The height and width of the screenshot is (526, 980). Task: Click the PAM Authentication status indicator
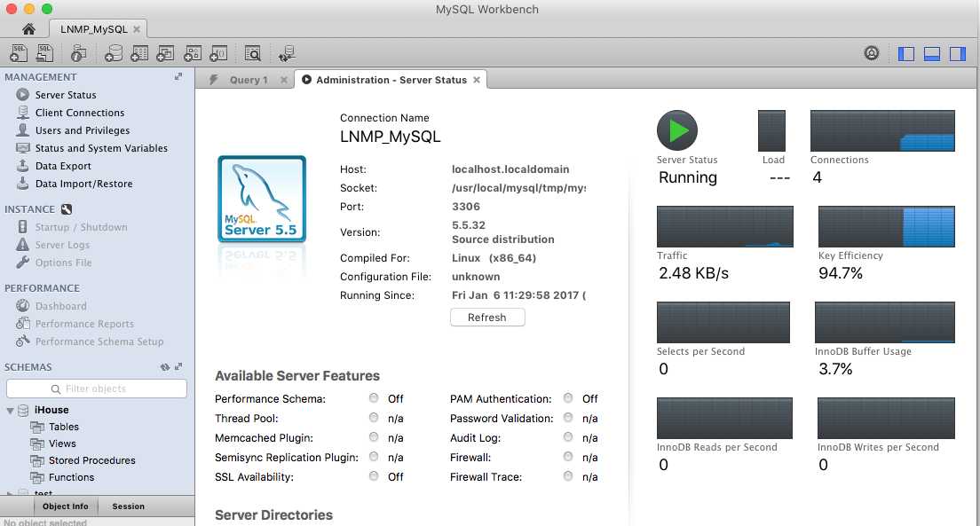568,398
